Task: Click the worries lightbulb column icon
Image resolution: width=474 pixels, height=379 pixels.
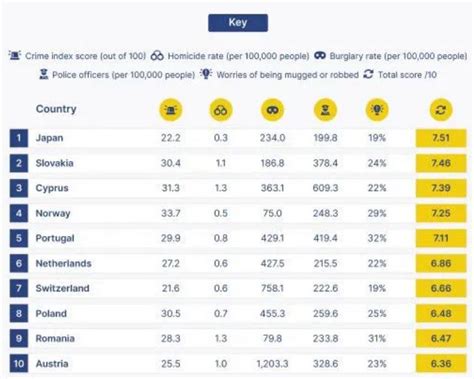Action: (377, 110)
